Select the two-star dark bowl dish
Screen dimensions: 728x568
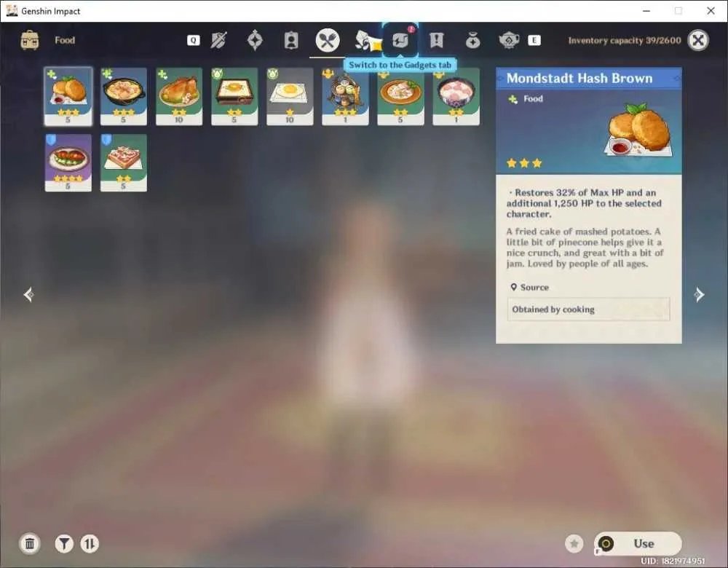(x=456, y=96)
